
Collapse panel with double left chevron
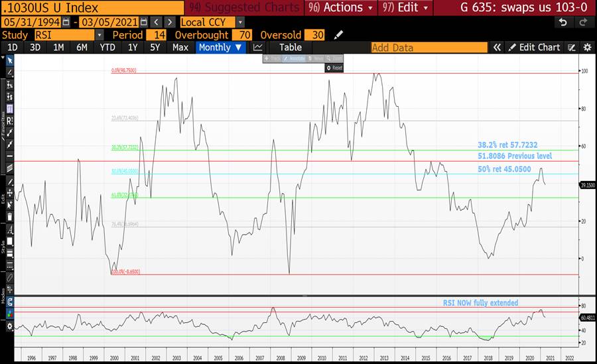[x=497, y=48]
